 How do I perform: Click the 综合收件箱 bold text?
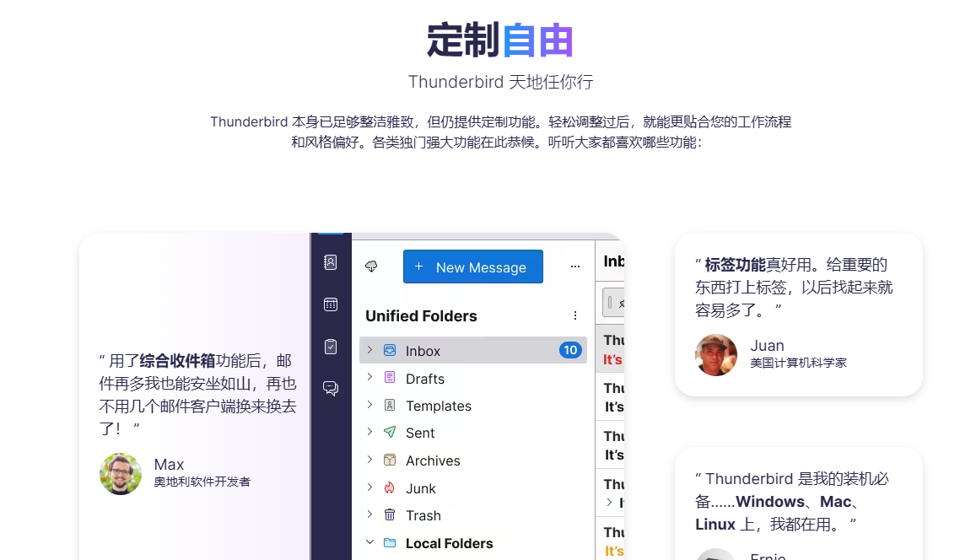pyautogui.click(x=177, y=360)
